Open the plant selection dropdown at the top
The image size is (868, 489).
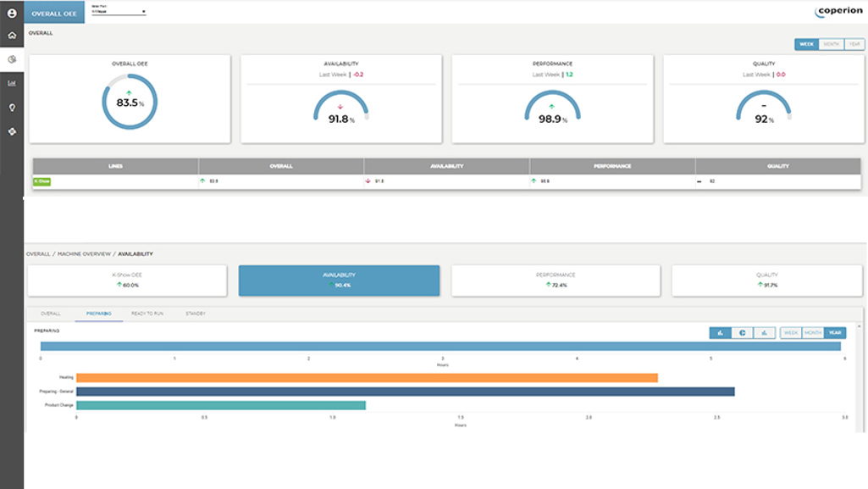pyautogui.click(x=118, y=11)
